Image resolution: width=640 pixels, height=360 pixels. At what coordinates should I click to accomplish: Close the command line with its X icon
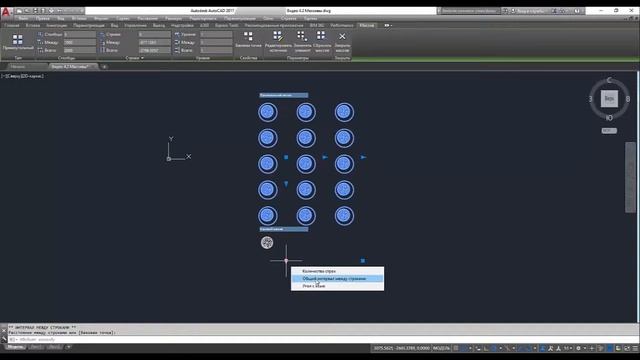4,330
